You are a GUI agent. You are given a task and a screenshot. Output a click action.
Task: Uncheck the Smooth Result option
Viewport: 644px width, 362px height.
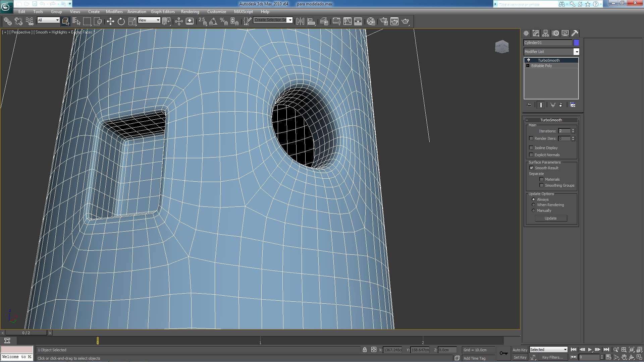click(531, 168)
